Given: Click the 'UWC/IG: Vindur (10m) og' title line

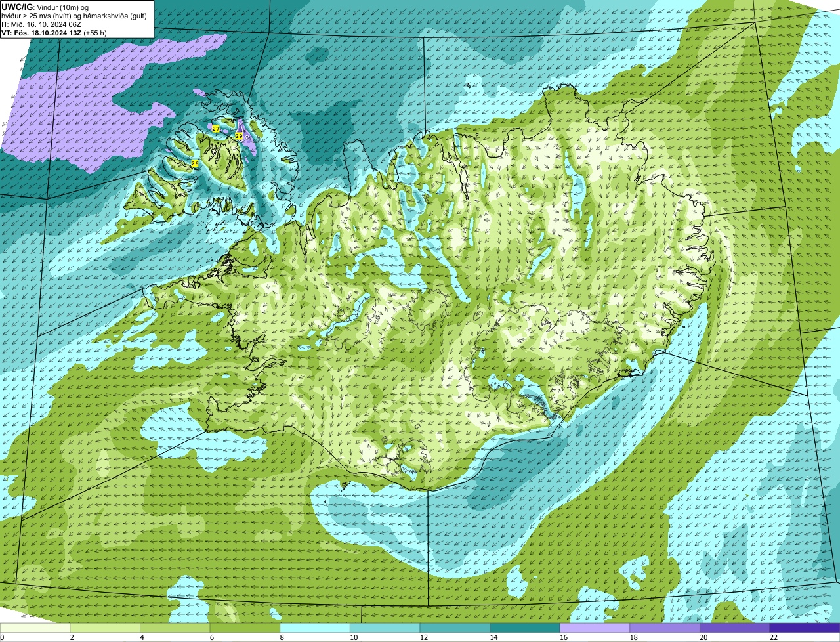Looking at the screenshot, I should tap(45, 7).
